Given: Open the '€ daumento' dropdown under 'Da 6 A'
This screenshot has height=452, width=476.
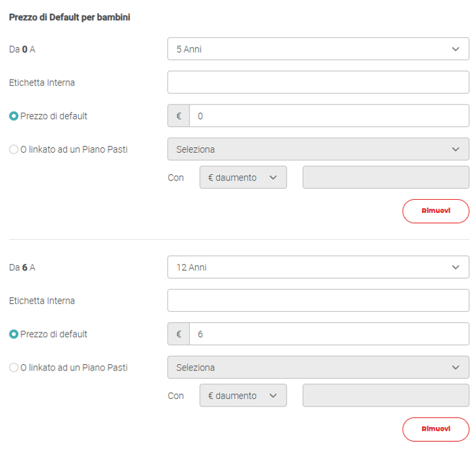Looking at the screenshot, I should pos(243,396).
